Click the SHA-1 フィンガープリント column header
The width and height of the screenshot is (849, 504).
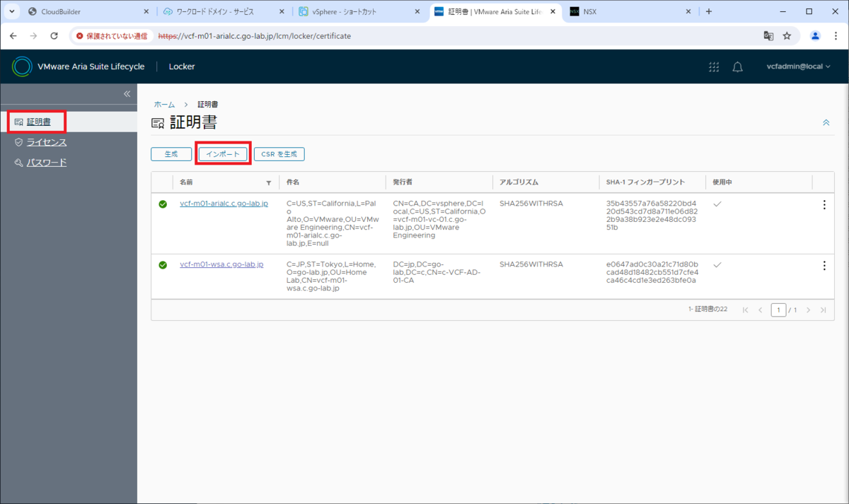point(645,182)
